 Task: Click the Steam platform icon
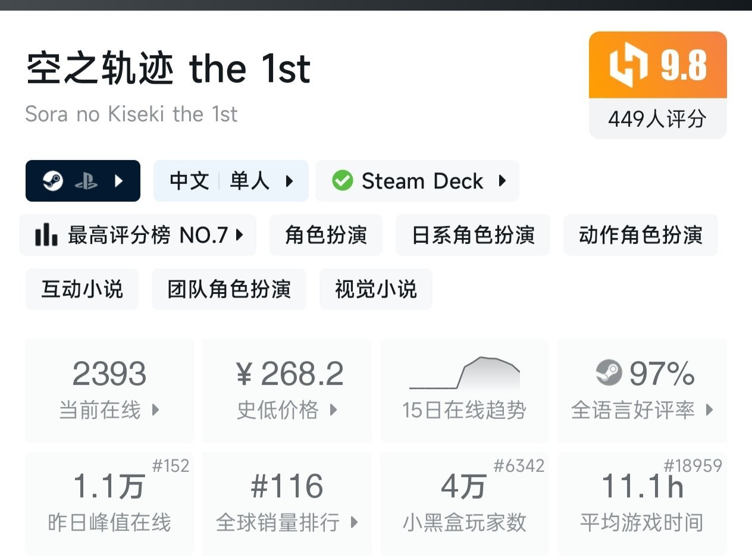[x=53, y=181]
